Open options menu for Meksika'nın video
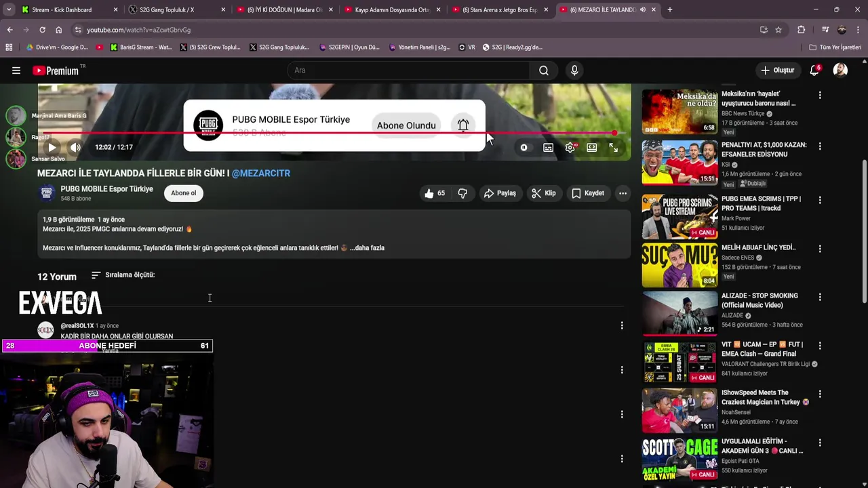Viewport: 868px width, 488px height. tap(820, 96)
